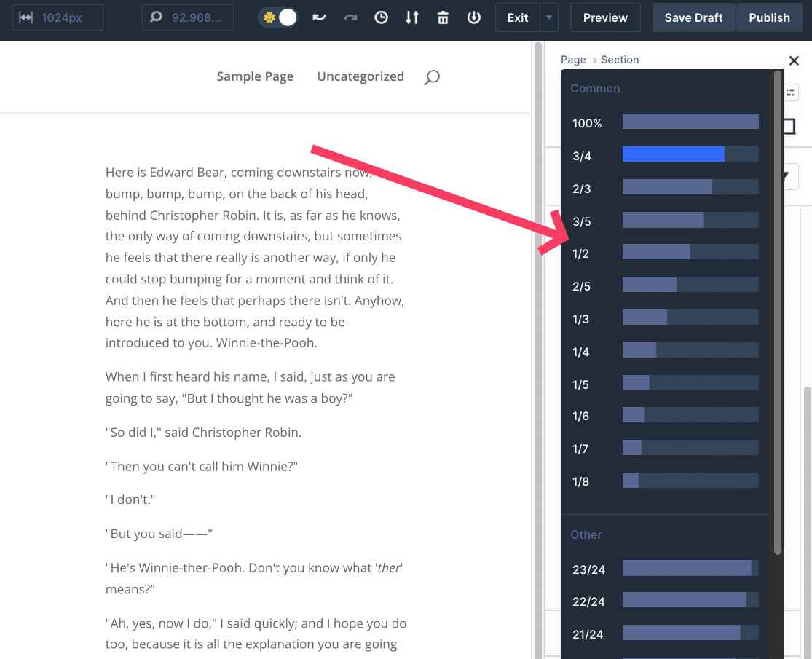Go to Section in the breadcrumb
This screenshot has height=659, width=812.
(619, 60)
